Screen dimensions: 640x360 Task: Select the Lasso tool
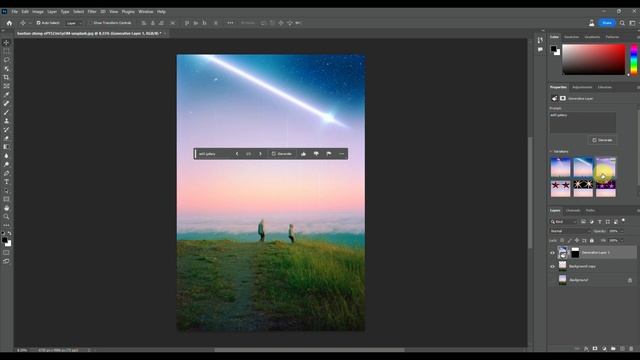(6, 60)
